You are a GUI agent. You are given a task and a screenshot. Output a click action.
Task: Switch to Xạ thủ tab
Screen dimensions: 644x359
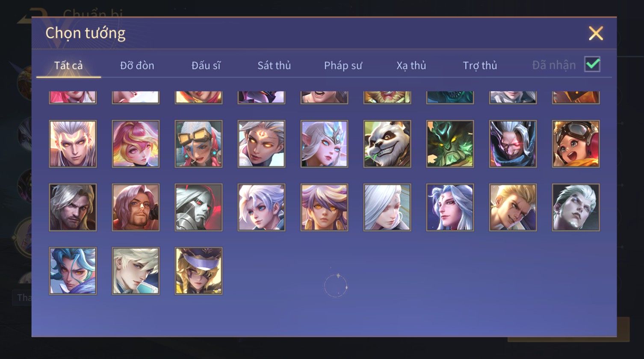[411, 65]
